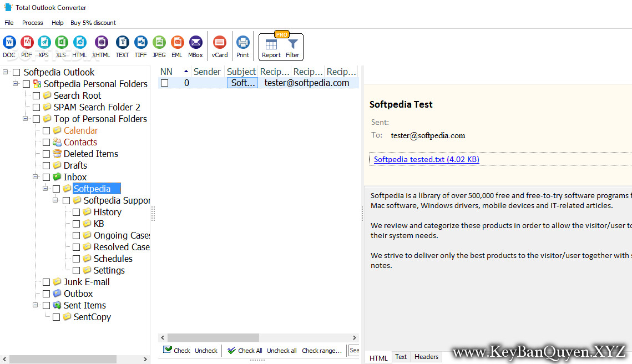Switch to the Text preview tab
Viewport: 632px width, 364px height.
coord(401,357)
